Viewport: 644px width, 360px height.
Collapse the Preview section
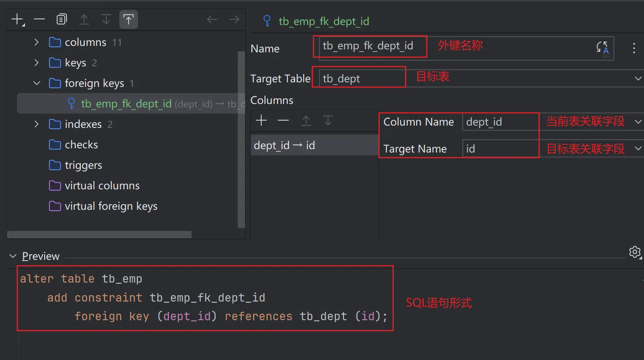coord(13,256)
